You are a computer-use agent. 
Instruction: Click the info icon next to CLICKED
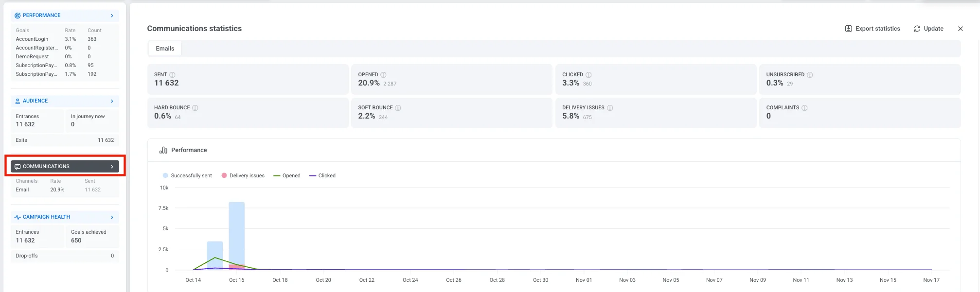pyautogui.click(x=588, y=75)
